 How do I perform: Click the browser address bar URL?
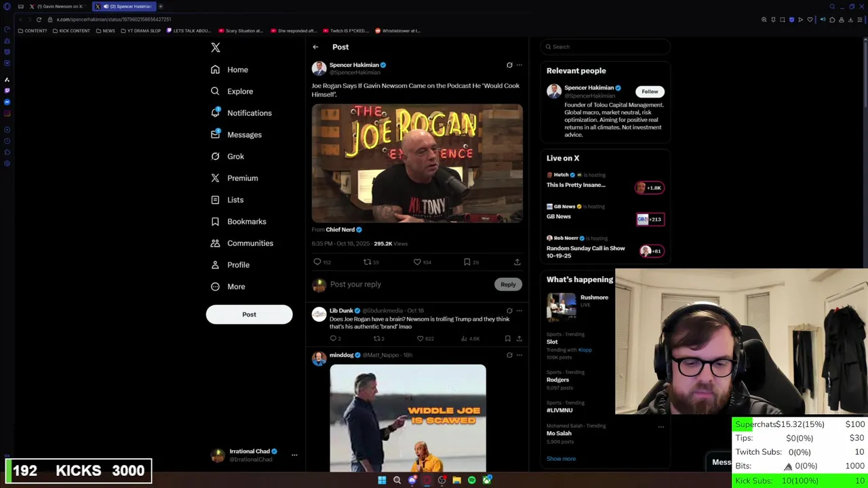point(114,20)
